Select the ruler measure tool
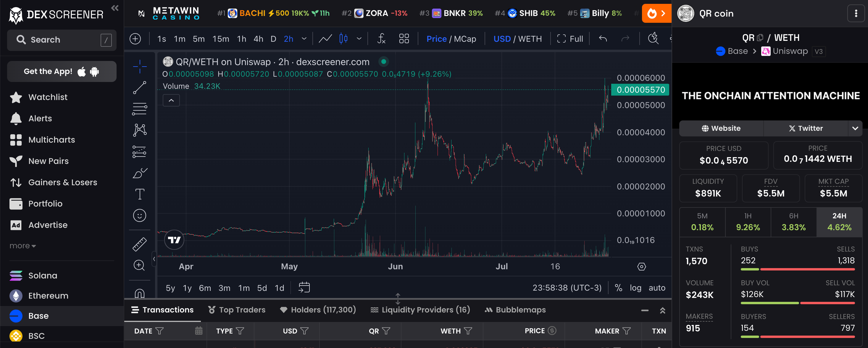This screenshot has height=348, width=868. click(140, 244)
